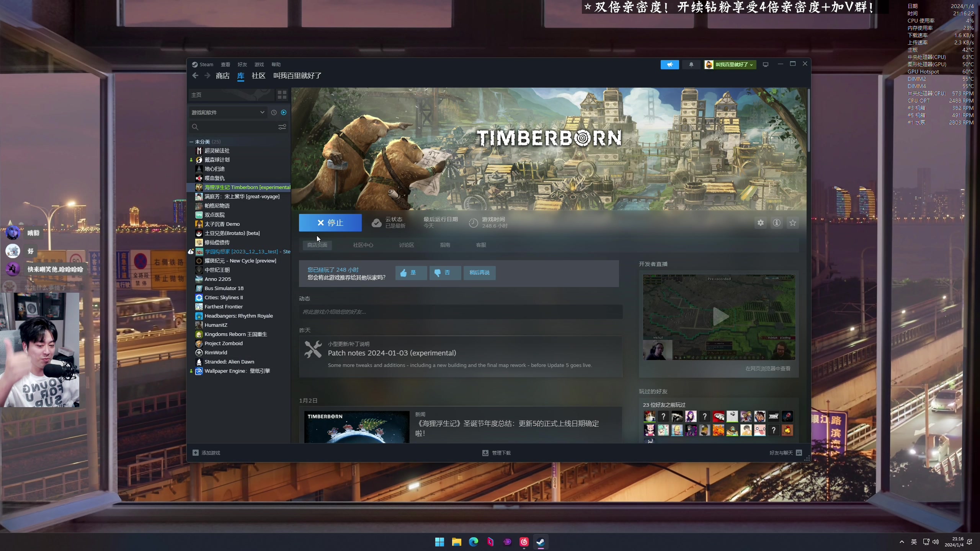Open the 好友 menu in menubar
The height and width of the screenshot is (551, 980).
pos(242,65)
